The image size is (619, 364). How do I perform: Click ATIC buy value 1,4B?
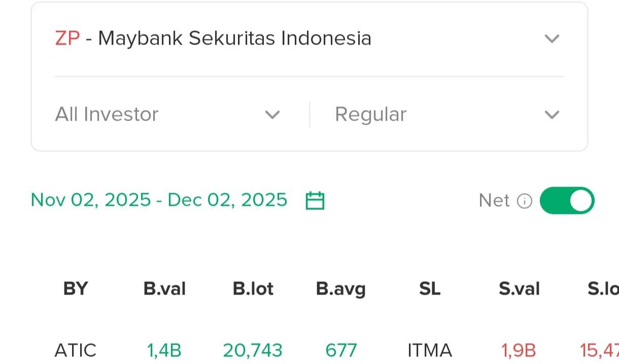pyautogui.click(x=164, y=350)
